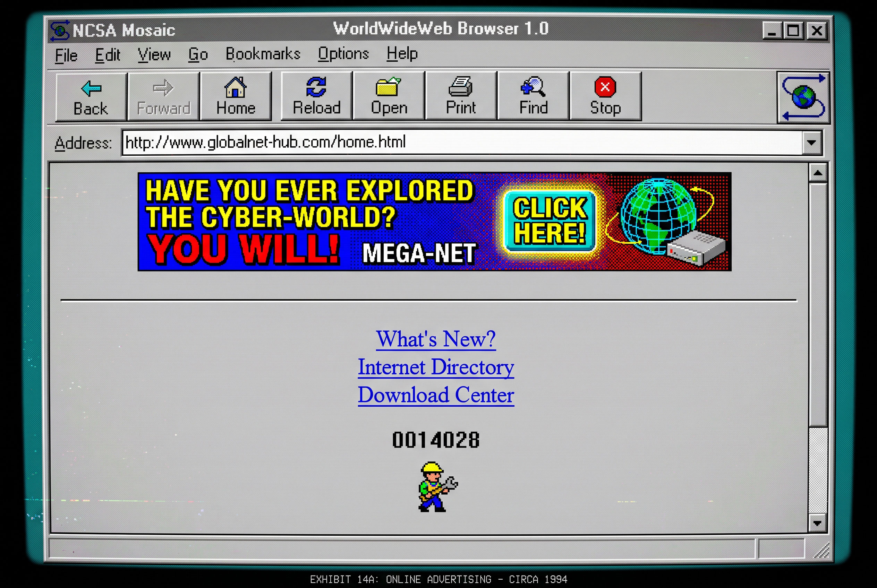Click the scrollbar up arrow
This screenshot has height=588, width=877.
[x=818, y=173]
